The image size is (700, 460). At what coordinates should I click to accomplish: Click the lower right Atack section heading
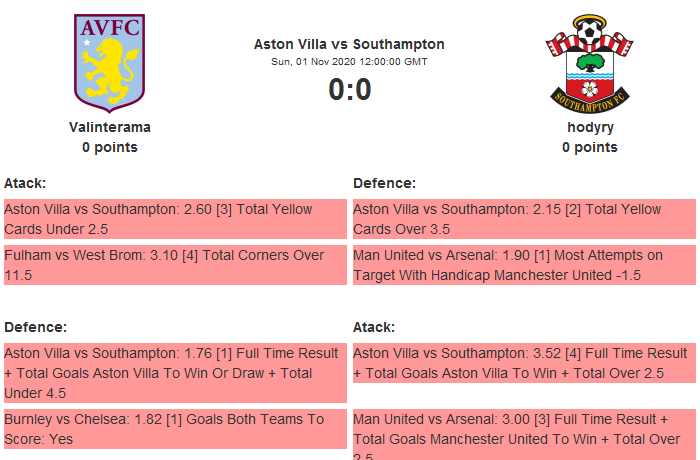tap(374, 327)
